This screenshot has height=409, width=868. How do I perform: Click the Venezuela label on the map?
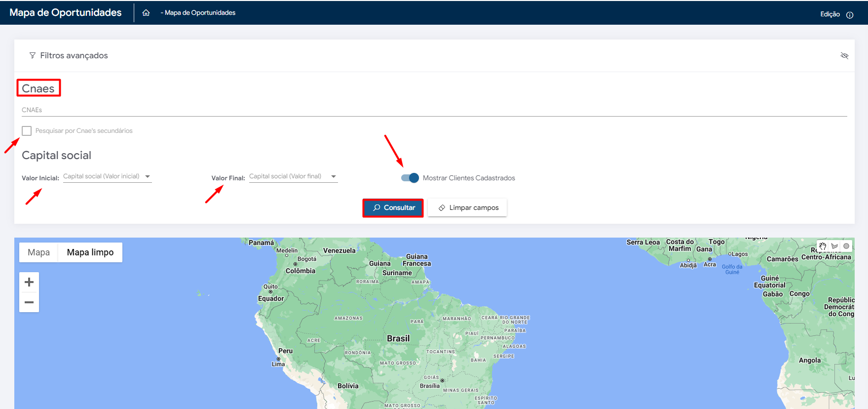click(x=340, y=250)
